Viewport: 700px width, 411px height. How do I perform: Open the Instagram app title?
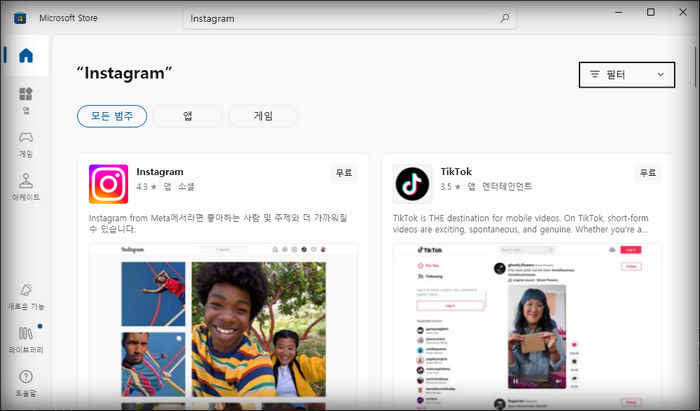160,172
